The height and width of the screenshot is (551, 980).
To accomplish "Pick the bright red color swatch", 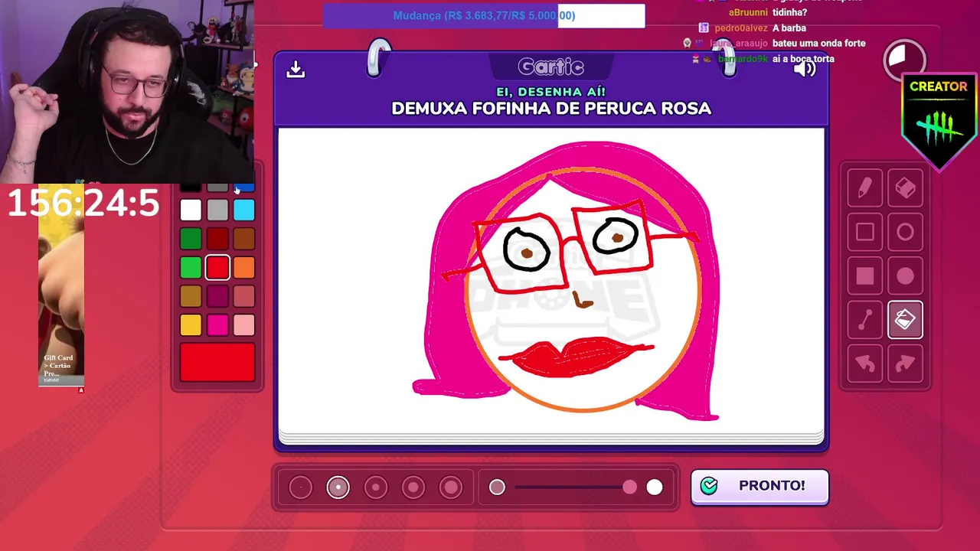I will coord(217,268).
